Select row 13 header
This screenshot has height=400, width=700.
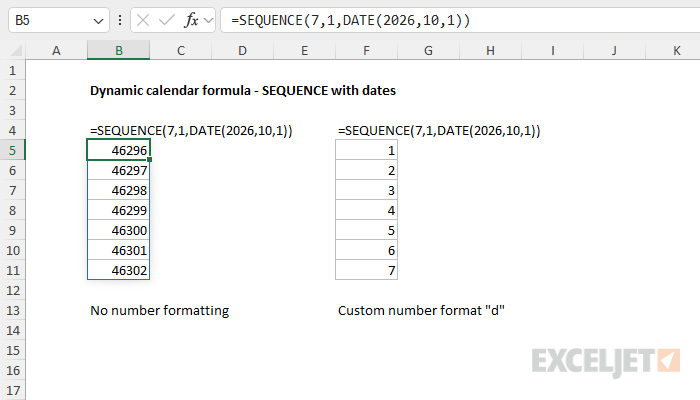[x=12, y=310]
